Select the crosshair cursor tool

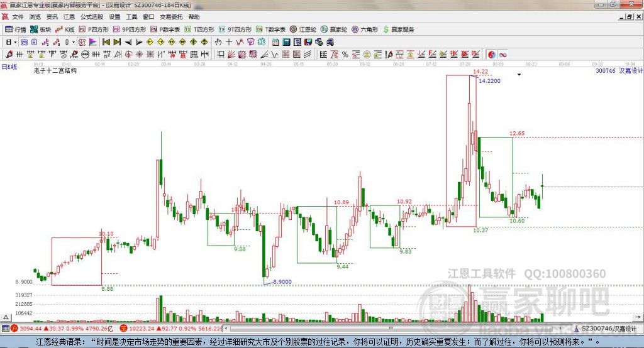tap(229, 42)
